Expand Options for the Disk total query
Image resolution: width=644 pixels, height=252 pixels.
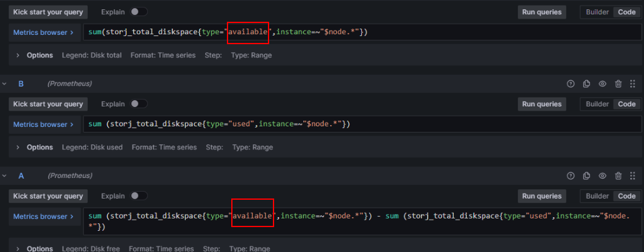pyautogui.click(x=18, y=55)
